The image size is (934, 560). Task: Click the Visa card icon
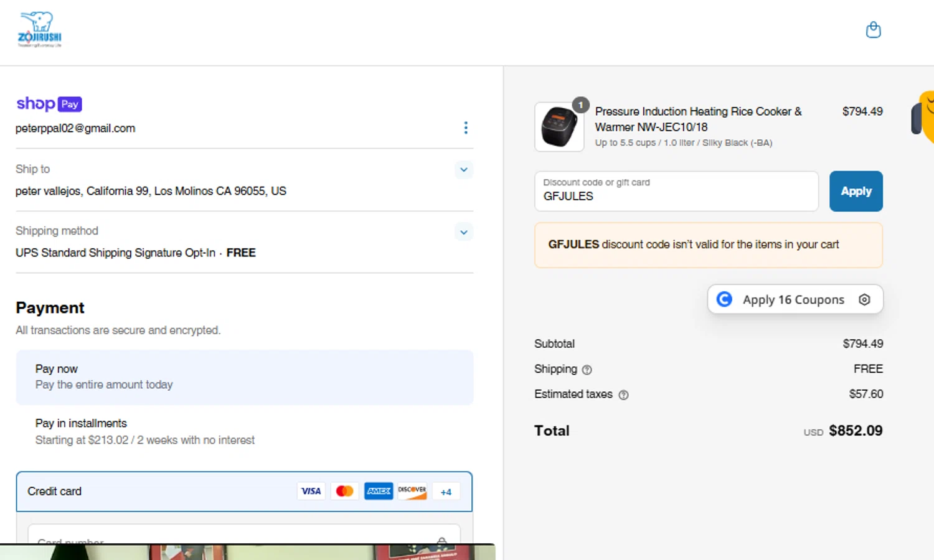coord(311,491)
